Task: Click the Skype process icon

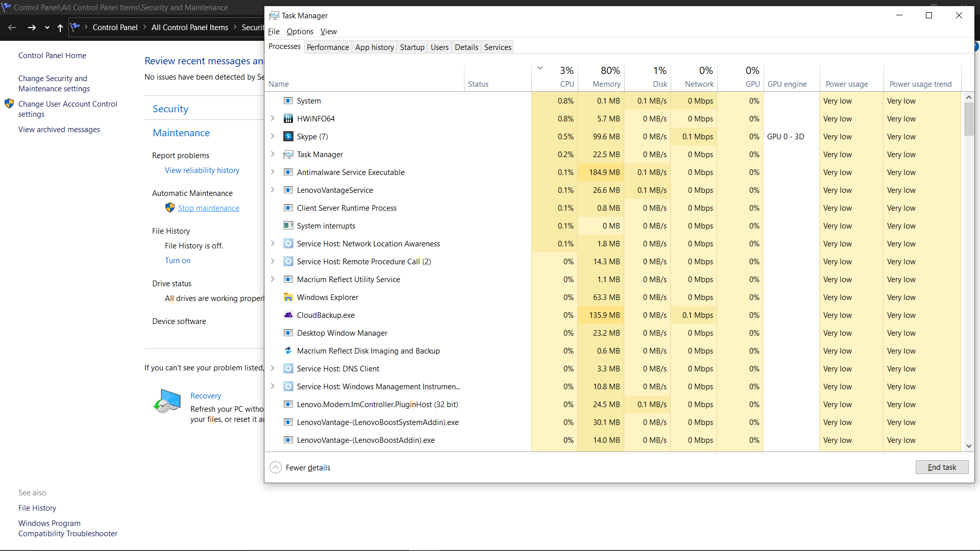Action: pyautogui.click(x=288, y=137)
